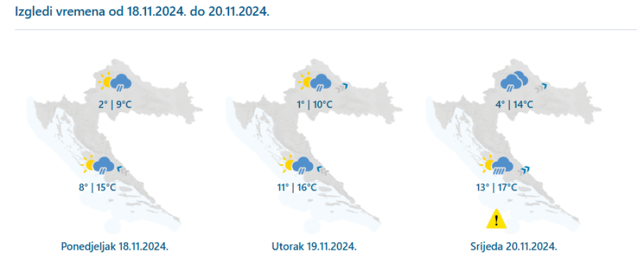644x273 pixels.
Task: Open the Srijeda 20.11.2024. forecast label
Action: pos(514,247)
